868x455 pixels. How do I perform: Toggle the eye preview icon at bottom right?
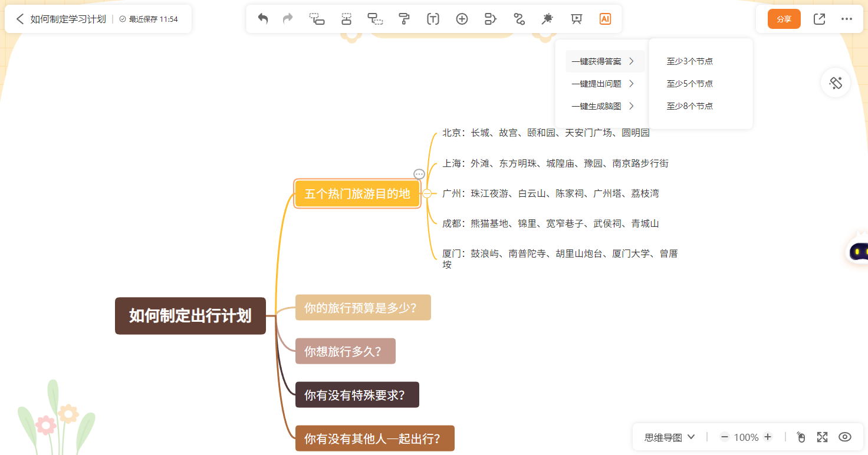point(845,437)
